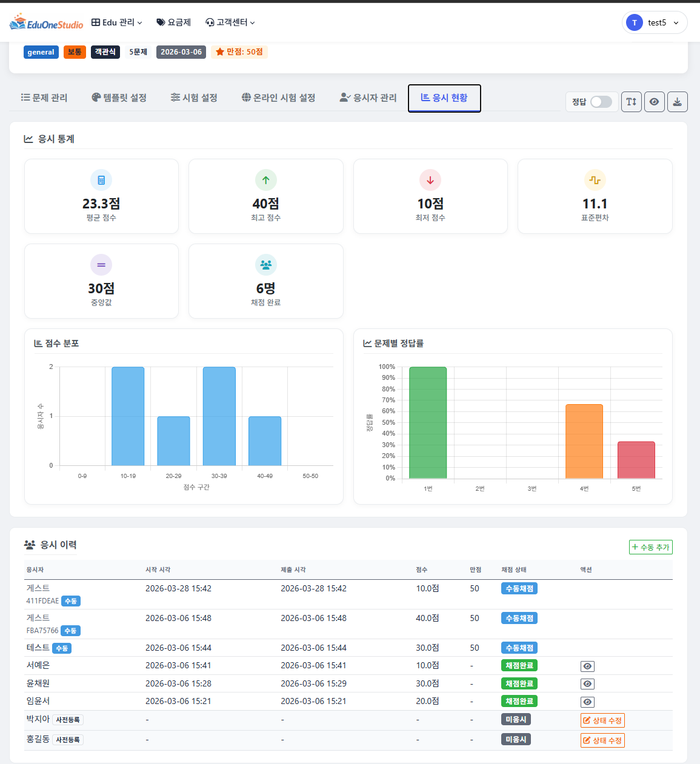
Task: Click the green 1번 bar in 정답률 chart
Action: point(428,422)
